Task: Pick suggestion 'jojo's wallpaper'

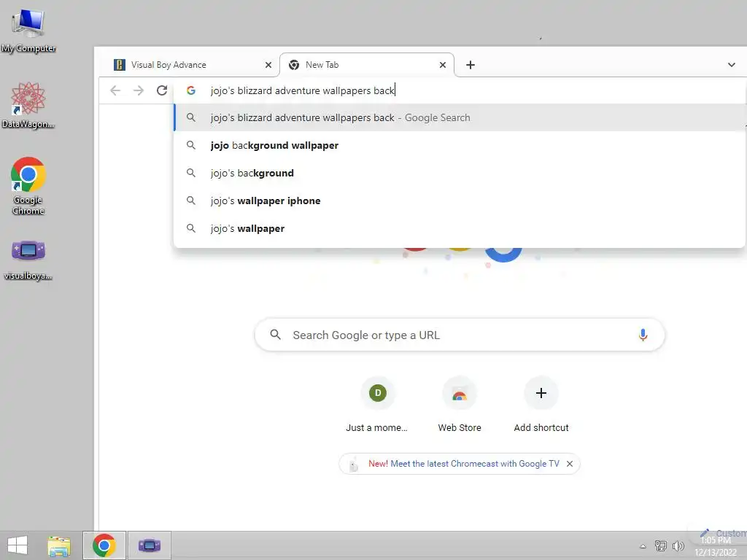Action: (x=460, y=228)
